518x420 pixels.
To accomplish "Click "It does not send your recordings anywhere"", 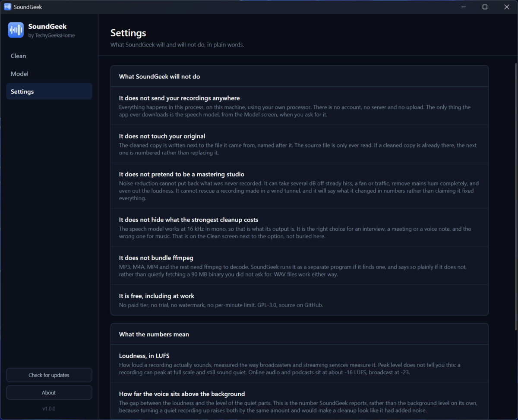I will (x=179, y=98).
